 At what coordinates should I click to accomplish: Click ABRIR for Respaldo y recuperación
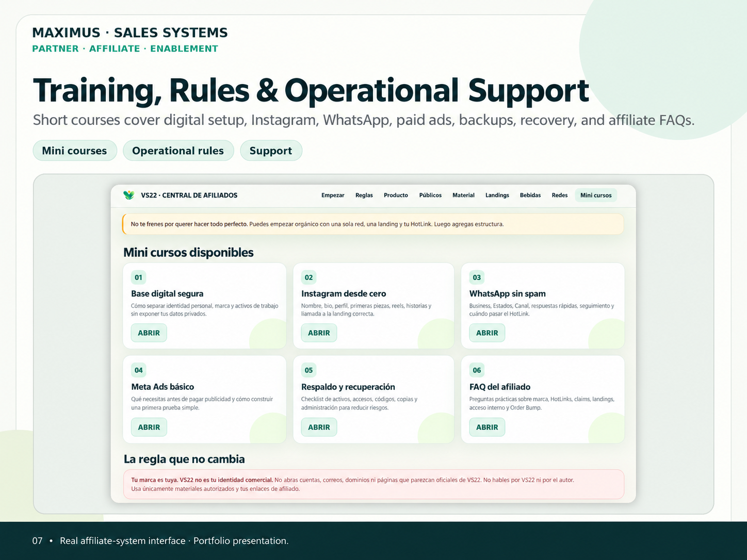click(319, 427)
